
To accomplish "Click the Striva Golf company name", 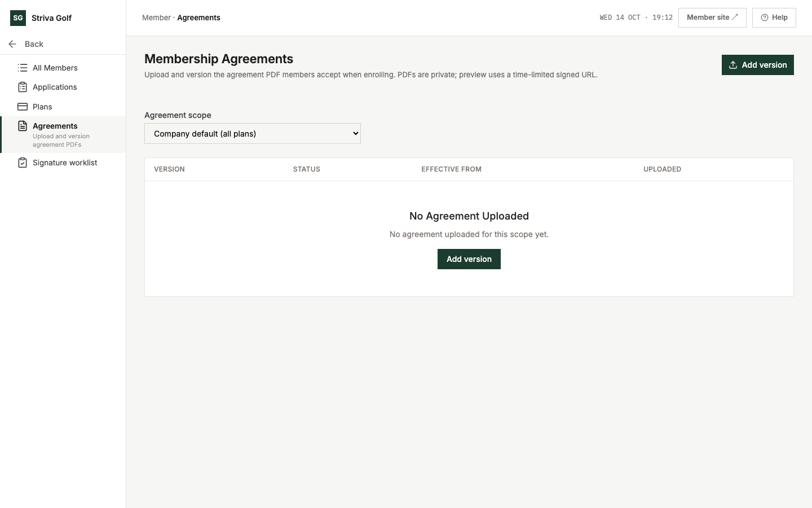I will pos(51,18).
